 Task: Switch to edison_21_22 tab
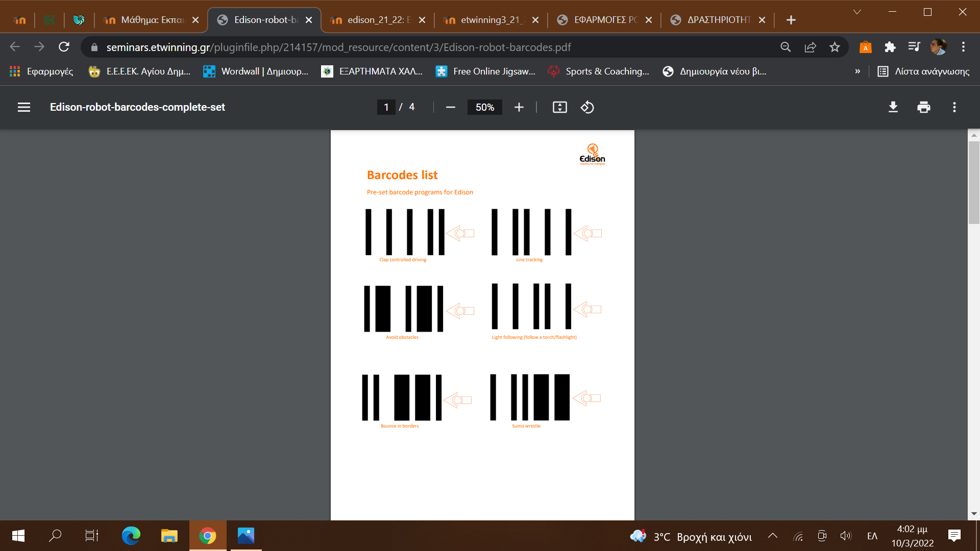click(378, 20)
